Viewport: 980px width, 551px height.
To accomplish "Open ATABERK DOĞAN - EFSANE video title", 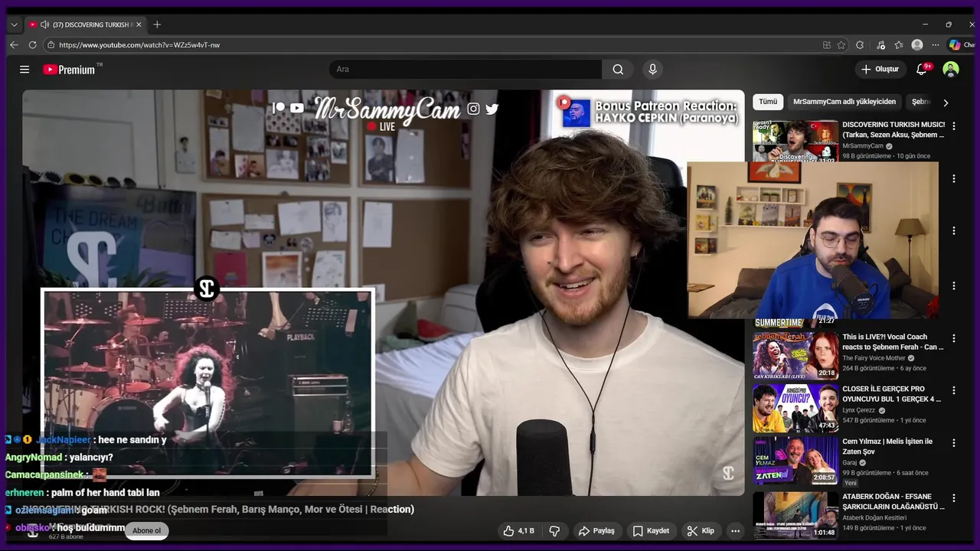I will (x=893, y=501).
